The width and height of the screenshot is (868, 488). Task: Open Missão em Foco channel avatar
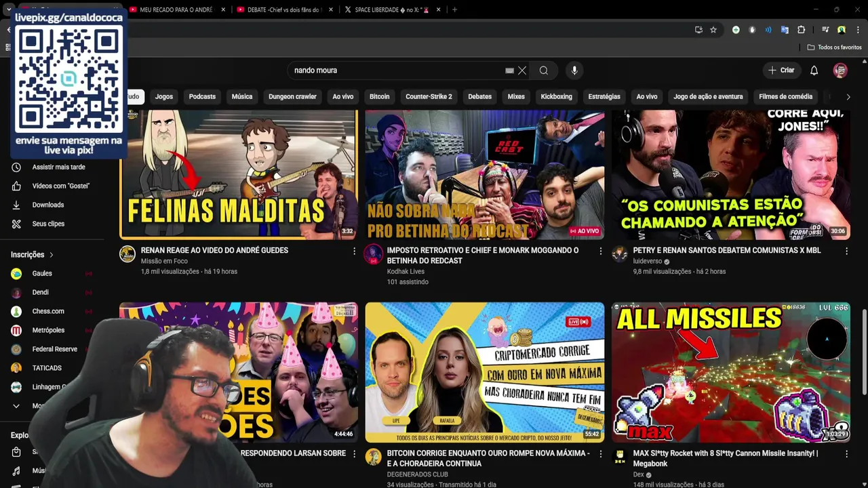click(127, 254)
